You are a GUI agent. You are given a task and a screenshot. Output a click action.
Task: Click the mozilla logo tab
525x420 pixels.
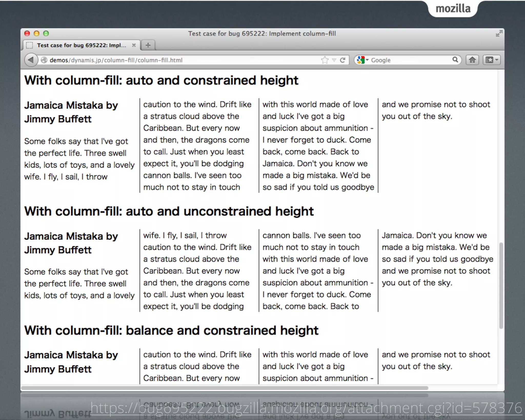point(453,9)
